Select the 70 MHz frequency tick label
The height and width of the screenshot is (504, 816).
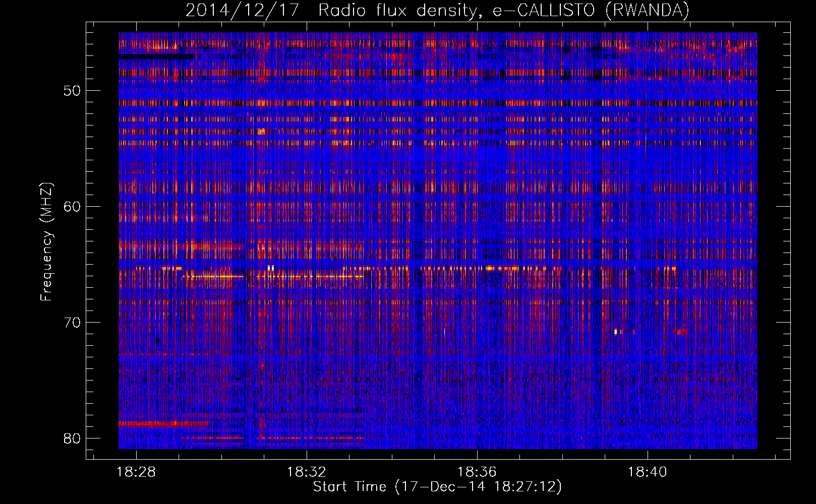point(73,323)
